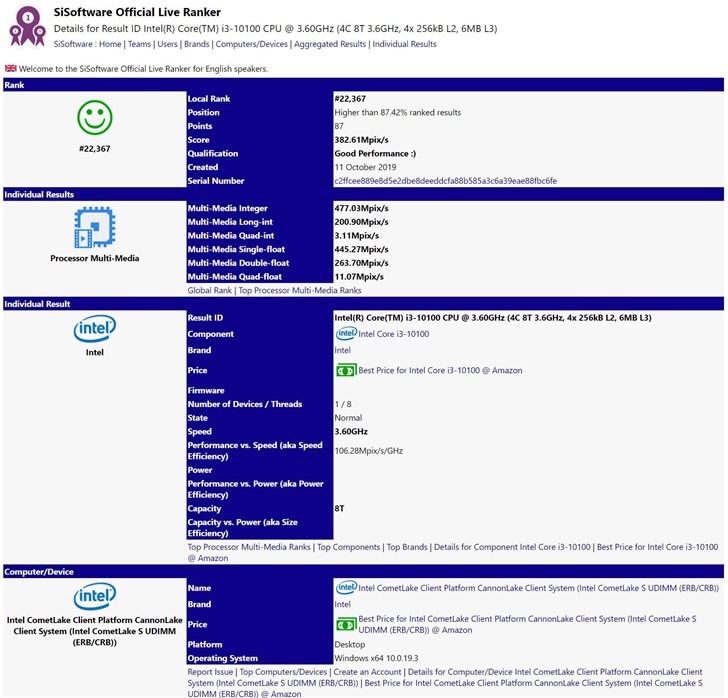This screenshot has width=728, height=698.
Task: Click the Devices / Threads value 1 / 8
Action: click(x=343, y=404)
